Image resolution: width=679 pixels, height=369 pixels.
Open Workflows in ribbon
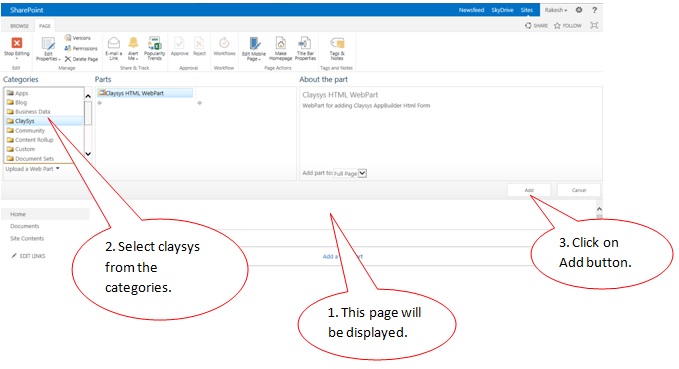point(224,46)
